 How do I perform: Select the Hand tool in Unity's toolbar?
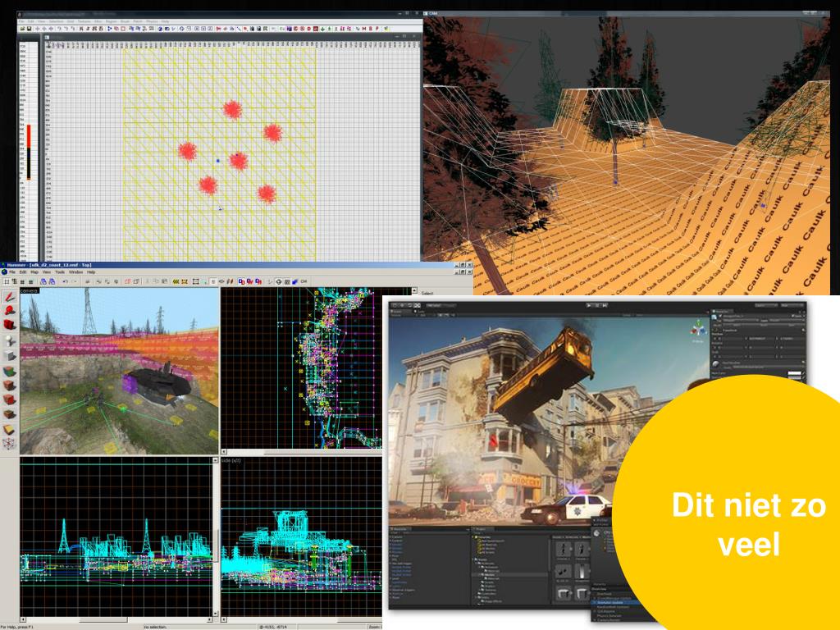[x=395, y=305]
